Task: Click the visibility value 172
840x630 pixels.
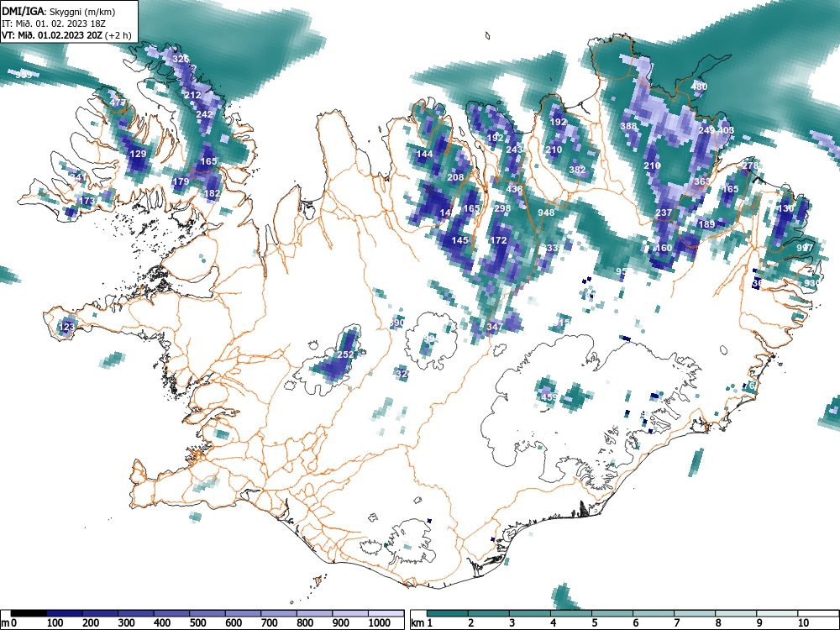Action: (499, 240)
